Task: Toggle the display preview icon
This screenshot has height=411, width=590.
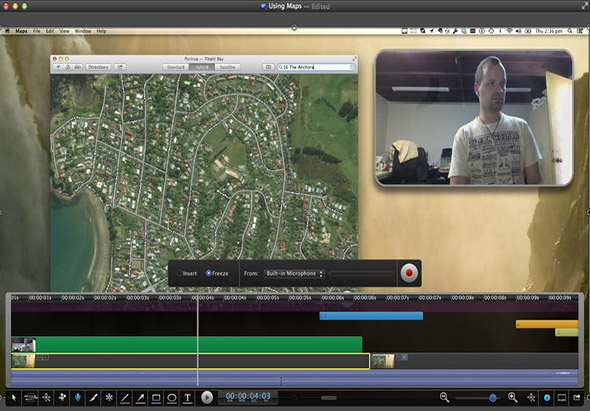Action: pyautogui.click(x=562, y=397)
